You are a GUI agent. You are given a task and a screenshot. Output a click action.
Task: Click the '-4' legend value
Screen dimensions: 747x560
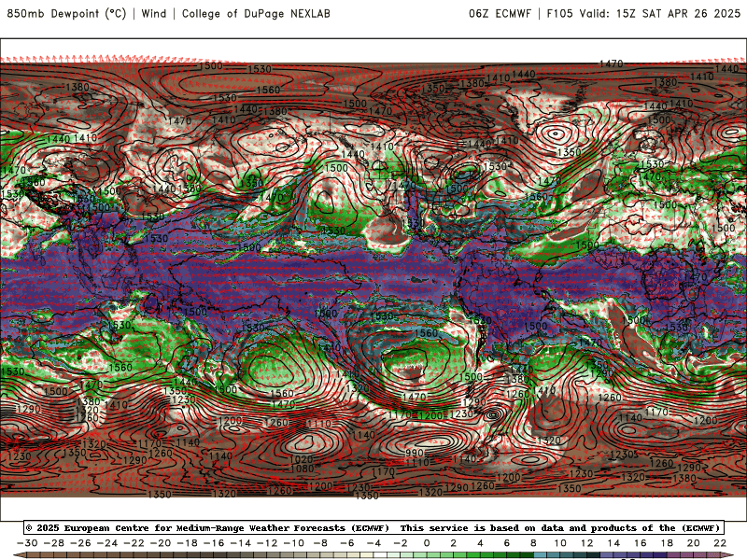click(x=374, y=543)
